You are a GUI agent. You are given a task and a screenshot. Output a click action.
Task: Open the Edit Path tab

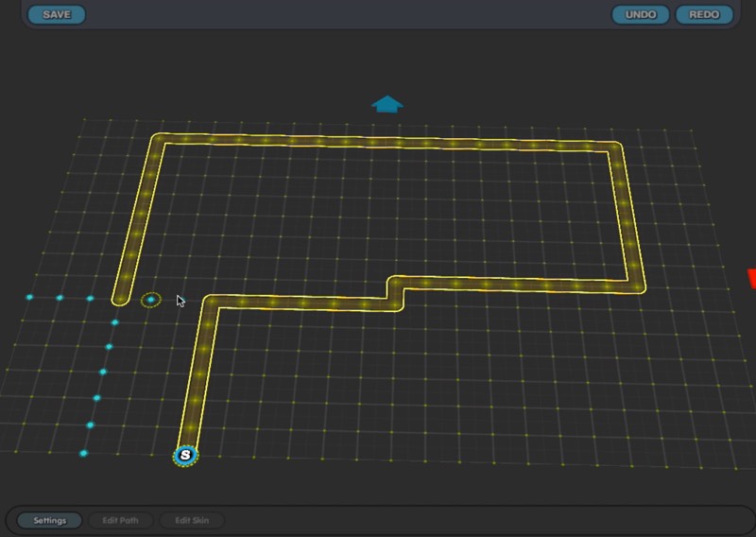coord(120,520)
